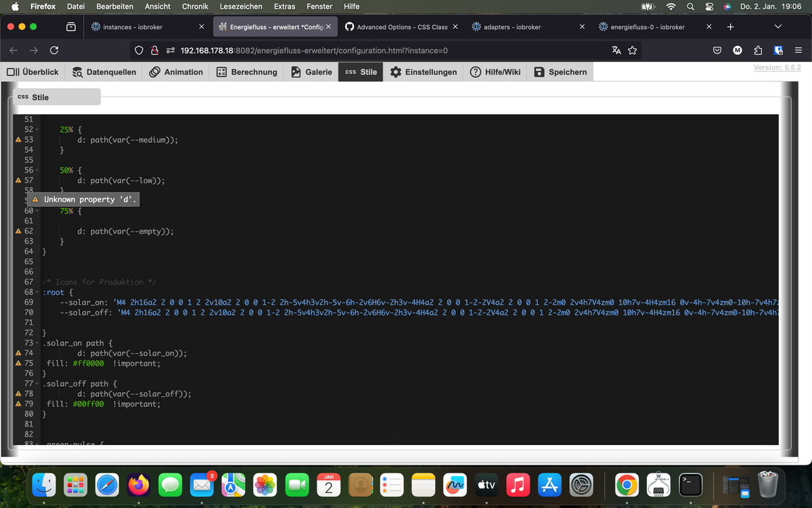Open Mail from the Dock
Viewport: 812px width, 508px height.
[x=202, y=485]
